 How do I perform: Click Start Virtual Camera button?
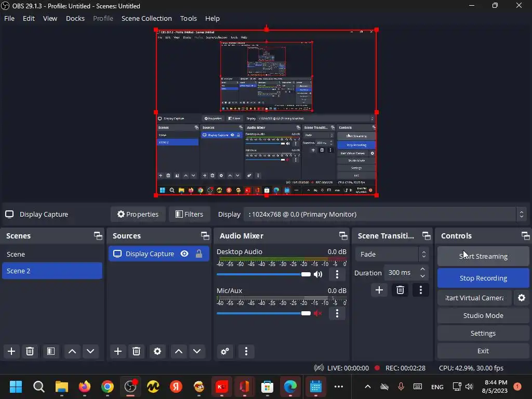point(474,298)
